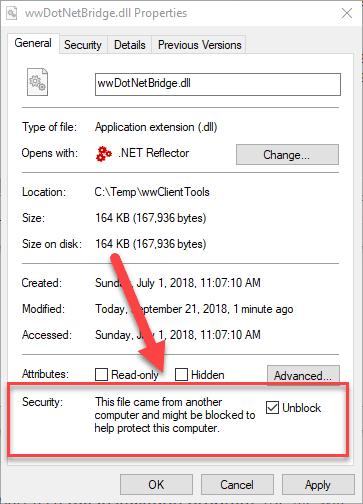
Task: Uncheck the Unblock security checkbox
Action: 272,407
